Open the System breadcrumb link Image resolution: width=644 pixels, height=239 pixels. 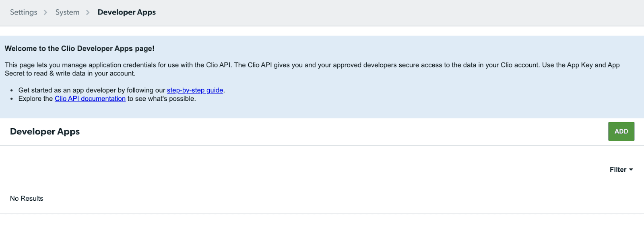(67, 12)
